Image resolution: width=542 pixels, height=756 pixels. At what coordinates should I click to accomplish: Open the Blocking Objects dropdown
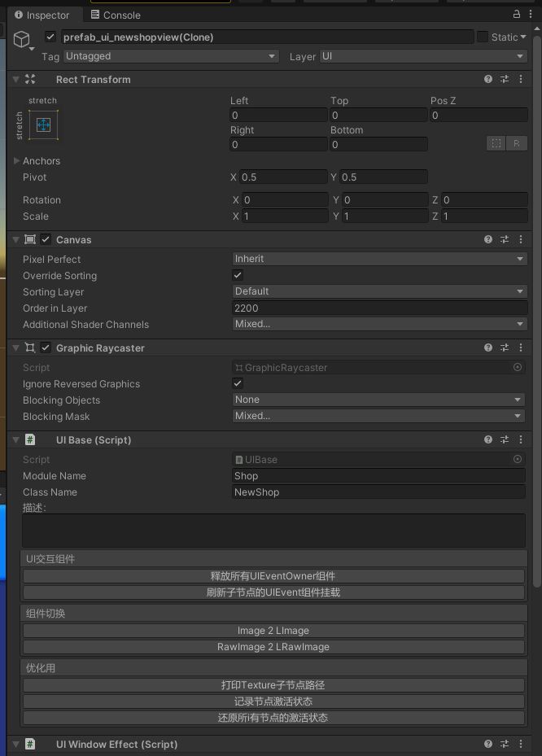click(378, 400)
